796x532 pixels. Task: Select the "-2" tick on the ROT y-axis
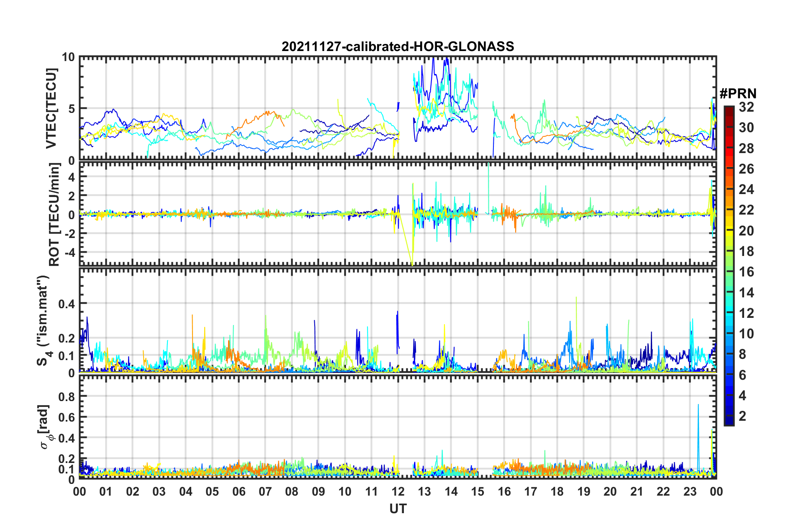(69, 233)
